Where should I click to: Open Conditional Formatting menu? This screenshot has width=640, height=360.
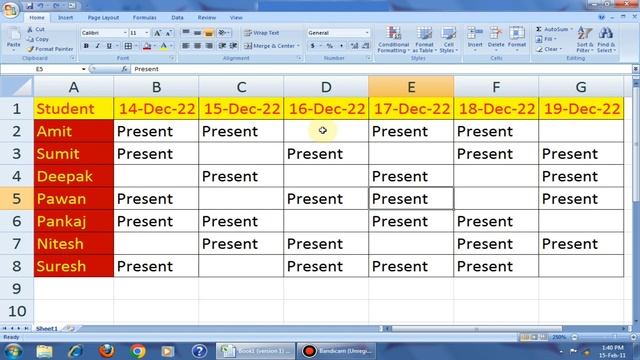(393, 40)
